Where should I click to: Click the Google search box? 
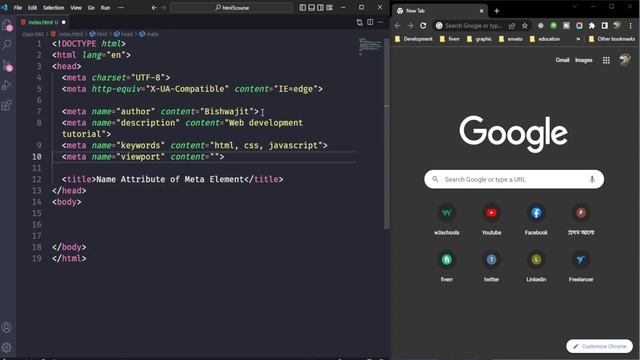point(514,179)
